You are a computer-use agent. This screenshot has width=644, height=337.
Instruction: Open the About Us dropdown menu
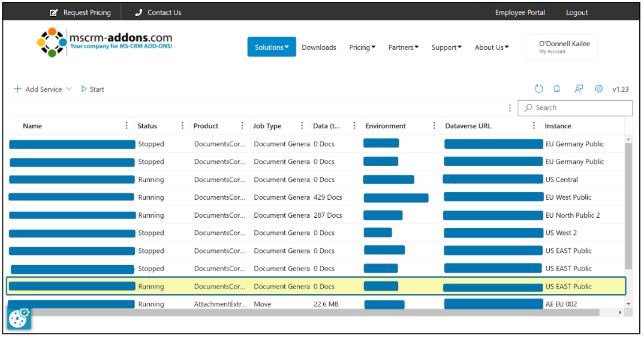tap(492, 47)
